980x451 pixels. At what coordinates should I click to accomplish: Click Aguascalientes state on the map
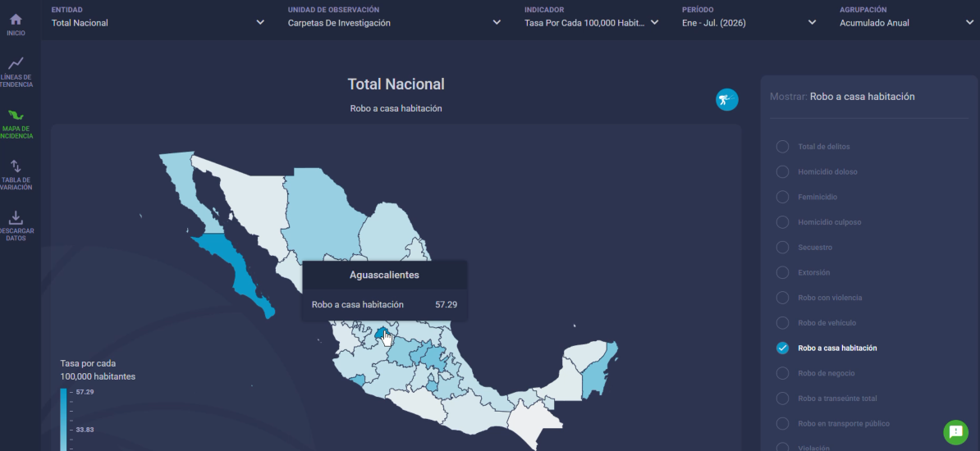[x=379, y=334]
